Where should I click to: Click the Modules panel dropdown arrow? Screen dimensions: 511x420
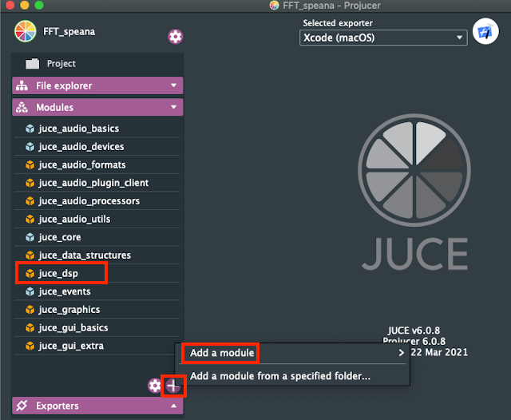click(174, 107)
